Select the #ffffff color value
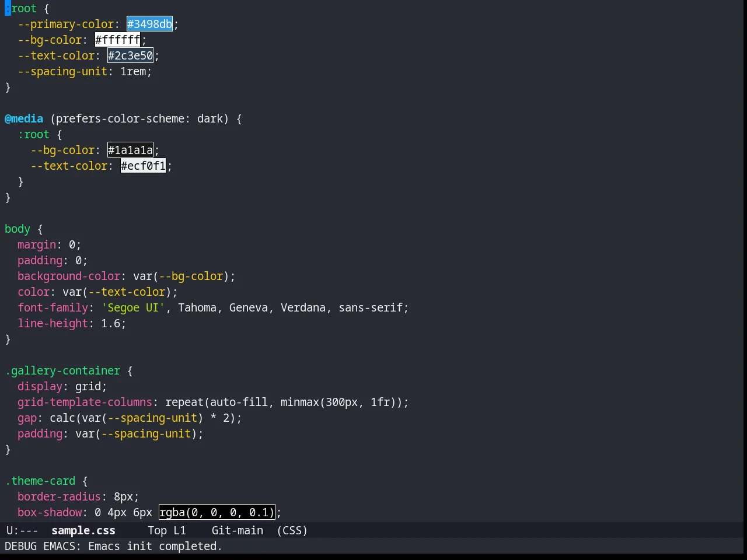747x560 pixels. pos(117,40)
